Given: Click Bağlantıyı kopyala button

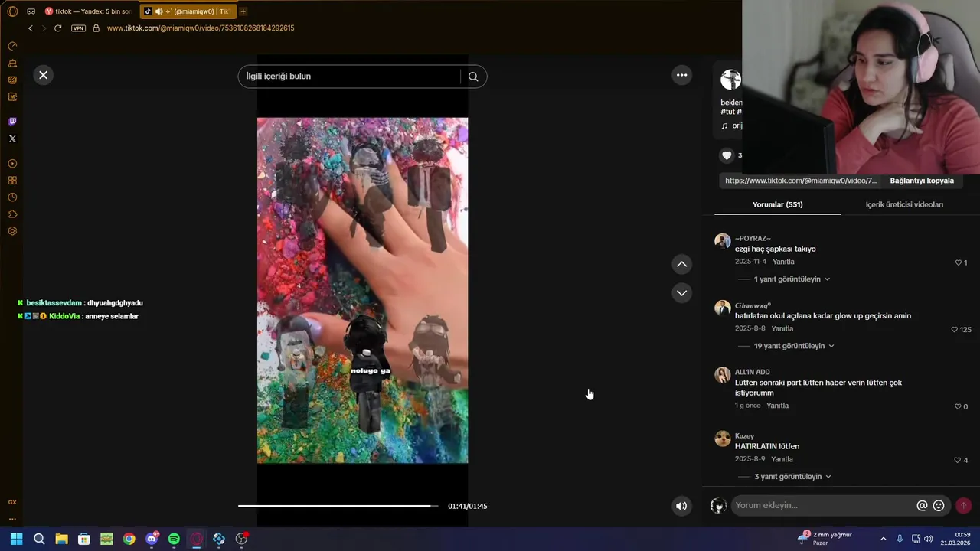Looking at the screenshot, I should (922, 181).
